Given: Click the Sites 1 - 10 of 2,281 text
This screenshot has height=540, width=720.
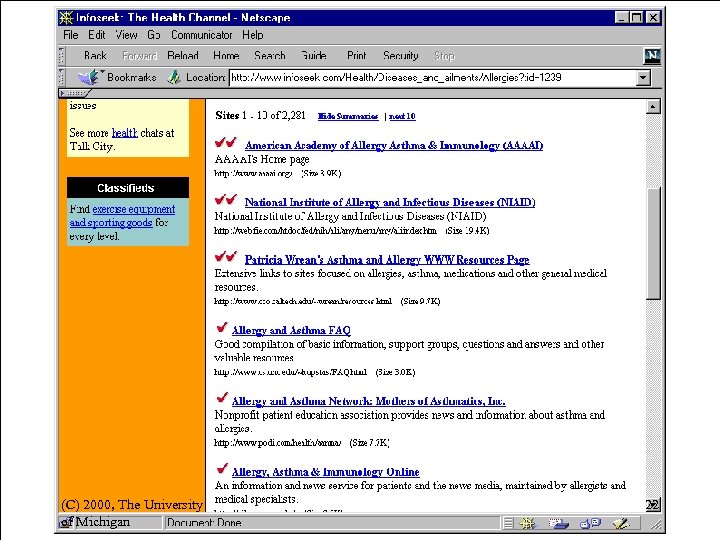Looking at the screenshot, I should (x=260, y=115).
